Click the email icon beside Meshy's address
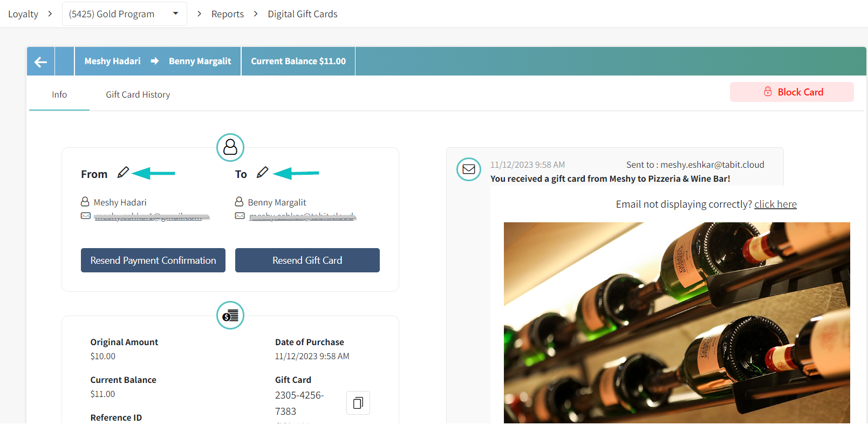The width and height of the screenshot is (868, 425). tap(86, 216)
